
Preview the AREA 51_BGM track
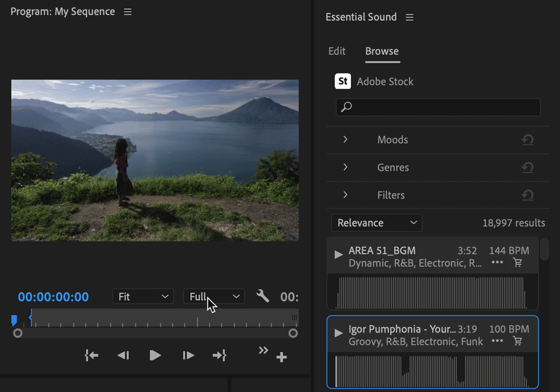pos(338,255)
